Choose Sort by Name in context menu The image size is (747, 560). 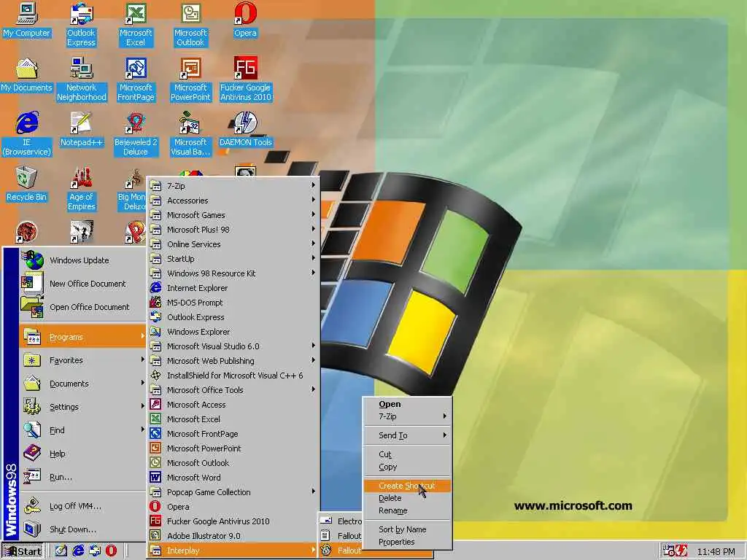407,529
